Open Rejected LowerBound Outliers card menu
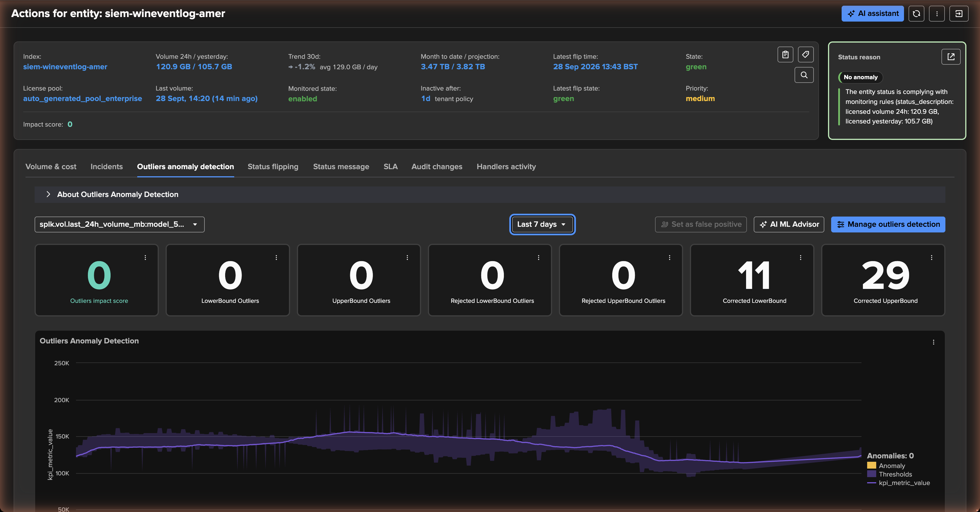The width and height of the screenshot is (980, 512). [538, 257]
